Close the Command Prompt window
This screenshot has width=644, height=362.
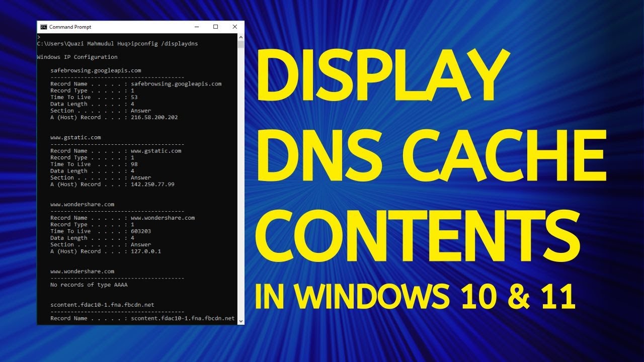[235, 27]
